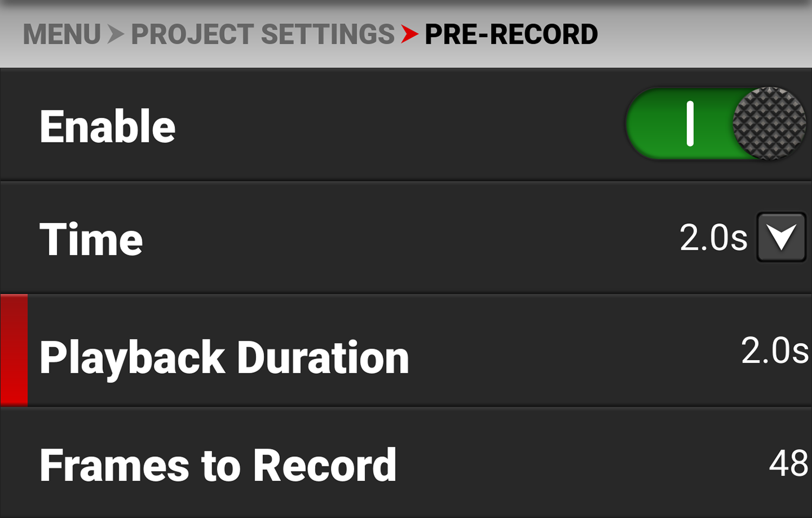Click the grey chevron after MENU
Viewport: 812px width, 518px height.
click(115, 35)
